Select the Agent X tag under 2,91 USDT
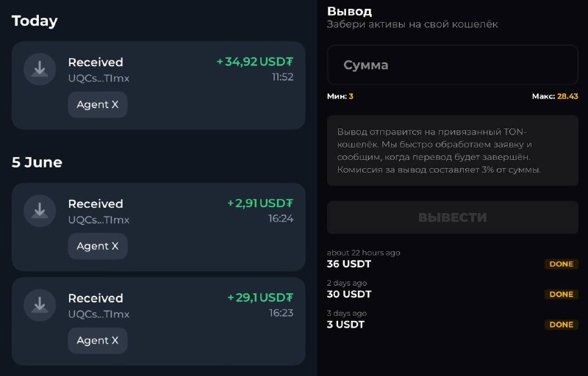 pyautogui.click(x=98, y=246)
